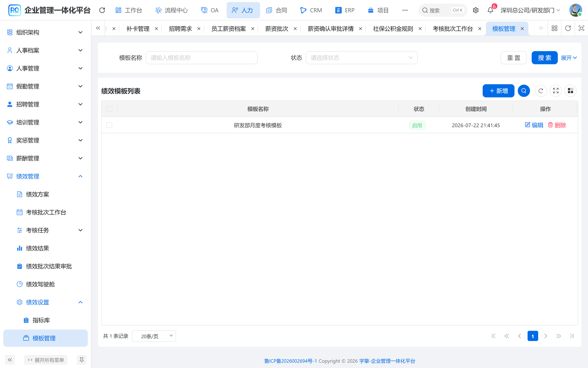
Task: Expand the 展开 advanced search options
Action: 569,58
